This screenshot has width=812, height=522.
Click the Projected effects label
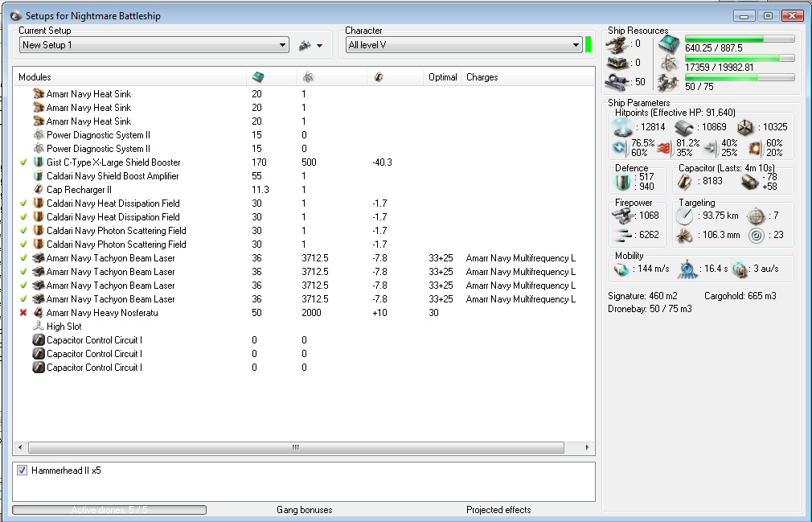[498, 510]
